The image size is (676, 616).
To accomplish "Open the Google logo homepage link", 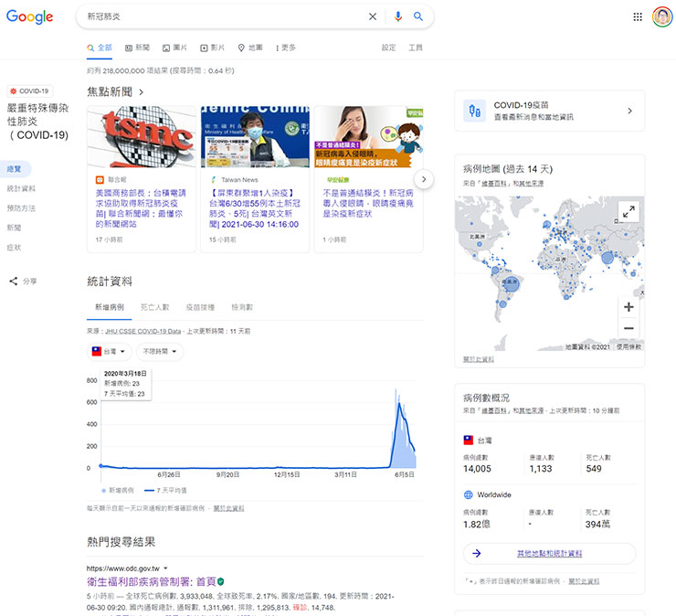I will click(30, 16).
